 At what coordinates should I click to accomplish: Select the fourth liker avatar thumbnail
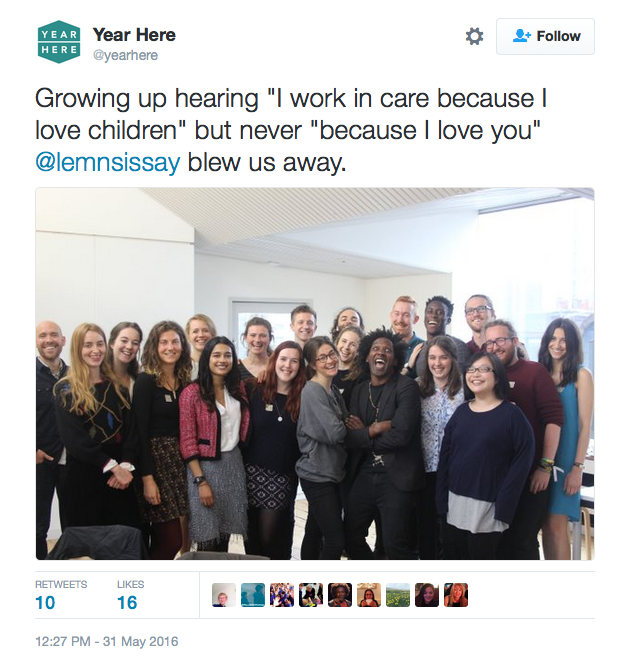(x=311, y=595)
